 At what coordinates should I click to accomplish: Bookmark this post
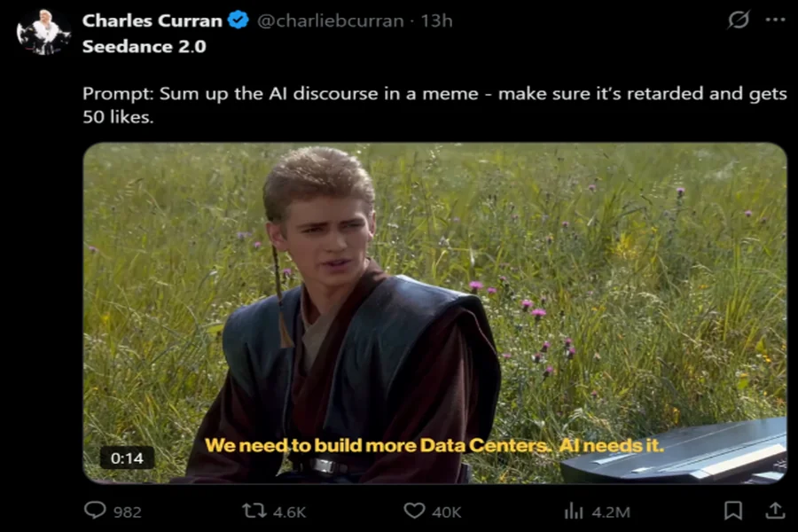click(x=733, y=511)
